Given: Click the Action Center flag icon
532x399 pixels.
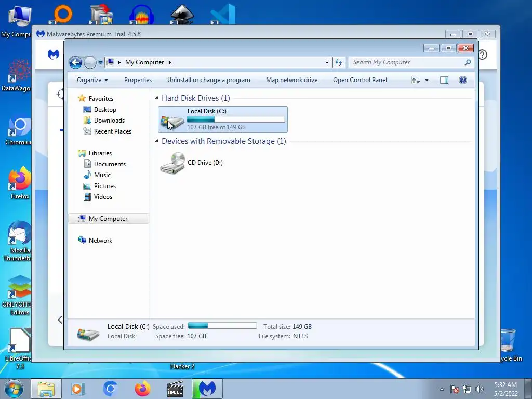Looking at the screenshot, I should 455,390.
